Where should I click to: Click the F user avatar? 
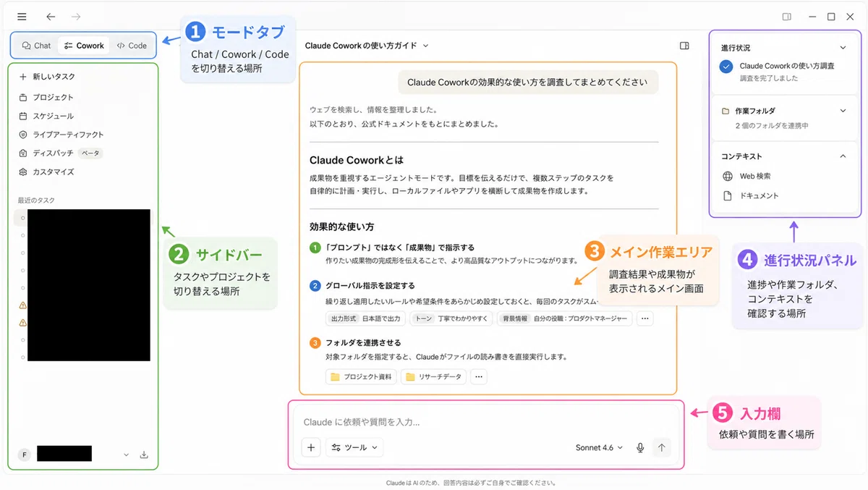point(25,455)
